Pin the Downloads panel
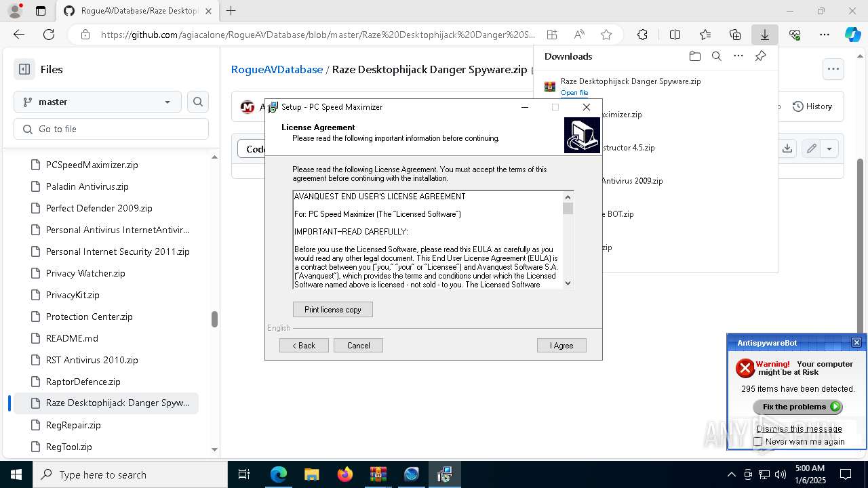Image resolution: width=868 pixels, height=488 pixels. (x=760, y=56)
